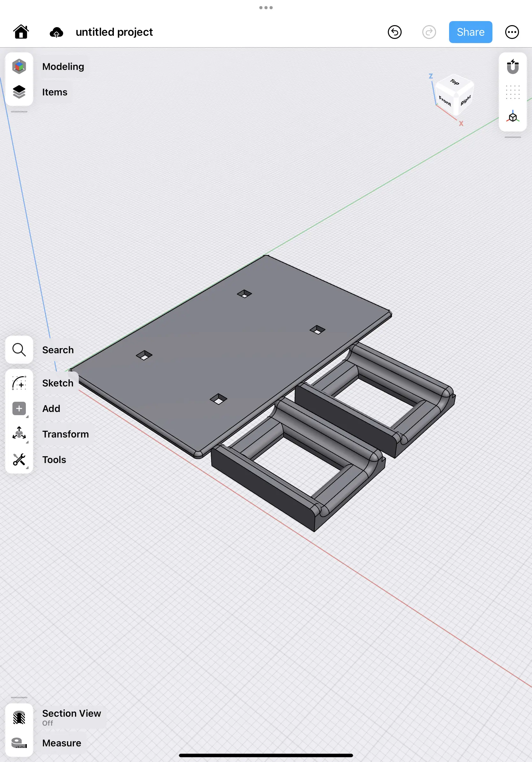Open the Items panel

click(x=19, y=92)
